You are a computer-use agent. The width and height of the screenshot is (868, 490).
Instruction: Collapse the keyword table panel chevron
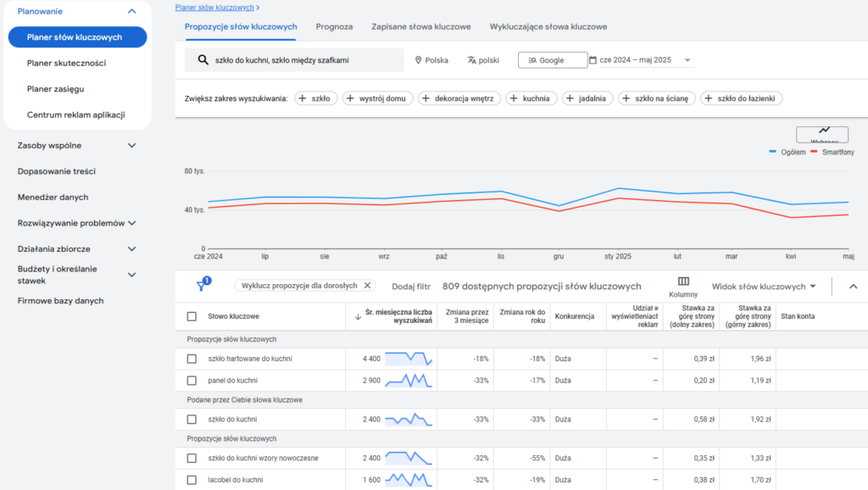pyautogui.click(x=853, y=287)
